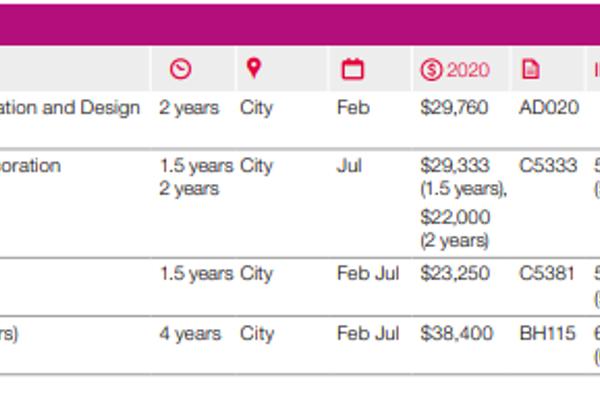This screenshot has width=600, height=400.
Task: Click the 2020 fee column header
Action: 468,70
